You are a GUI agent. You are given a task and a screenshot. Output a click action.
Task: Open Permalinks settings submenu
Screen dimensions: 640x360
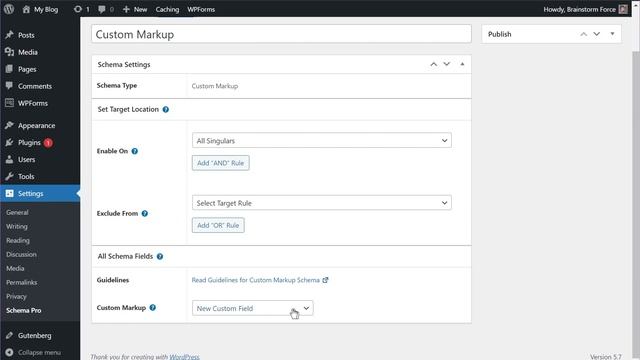coord(22,282)
